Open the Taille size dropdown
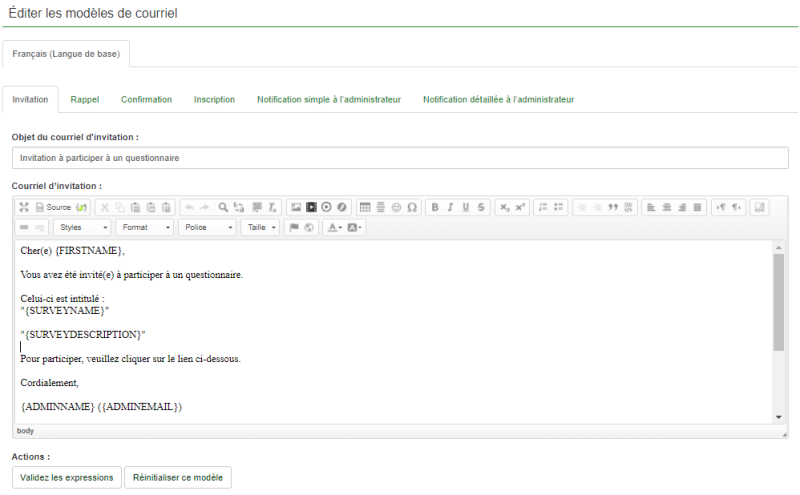Viewport: 800px width, 495px height. pyautogui.click(x=260, y=227)
